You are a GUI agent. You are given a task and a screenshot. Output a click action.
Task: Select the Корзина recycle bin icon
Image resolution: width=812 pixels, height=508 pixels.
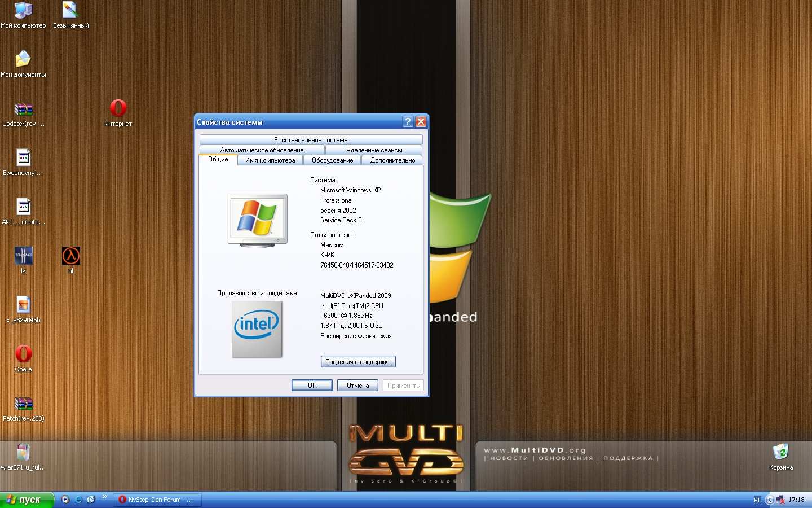click(x=780, y=452)
